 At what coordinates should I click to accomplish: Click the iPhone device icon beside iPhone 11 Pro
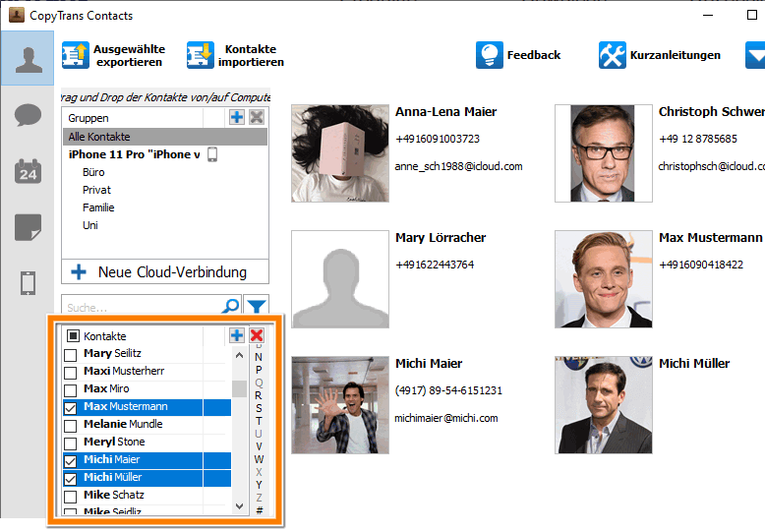pyautogui.click(x=212, y=154)
